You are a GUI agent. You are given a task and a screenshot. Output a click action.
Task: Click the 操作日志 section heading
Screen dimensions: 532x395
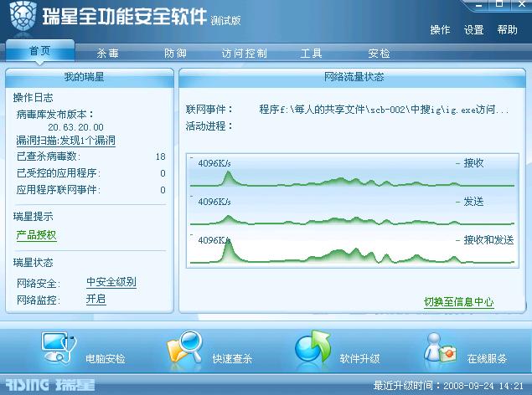[x=33, y=98]
